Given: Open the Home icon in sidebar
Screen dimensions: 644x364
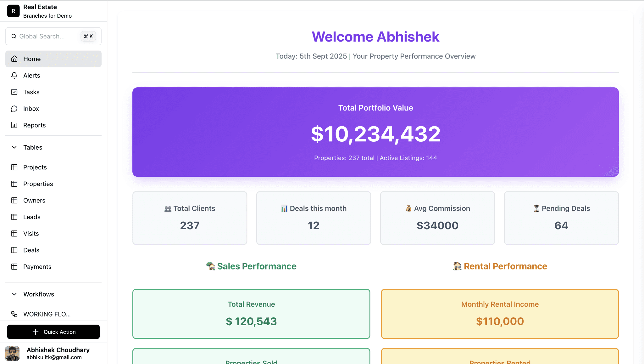Looking at the screenshot, I should 14,59.
